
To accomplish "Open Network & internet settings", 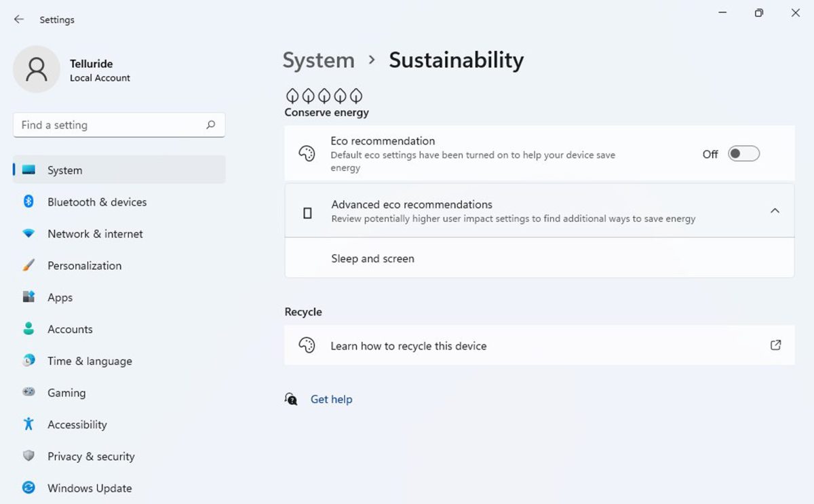I will [119, 233].
